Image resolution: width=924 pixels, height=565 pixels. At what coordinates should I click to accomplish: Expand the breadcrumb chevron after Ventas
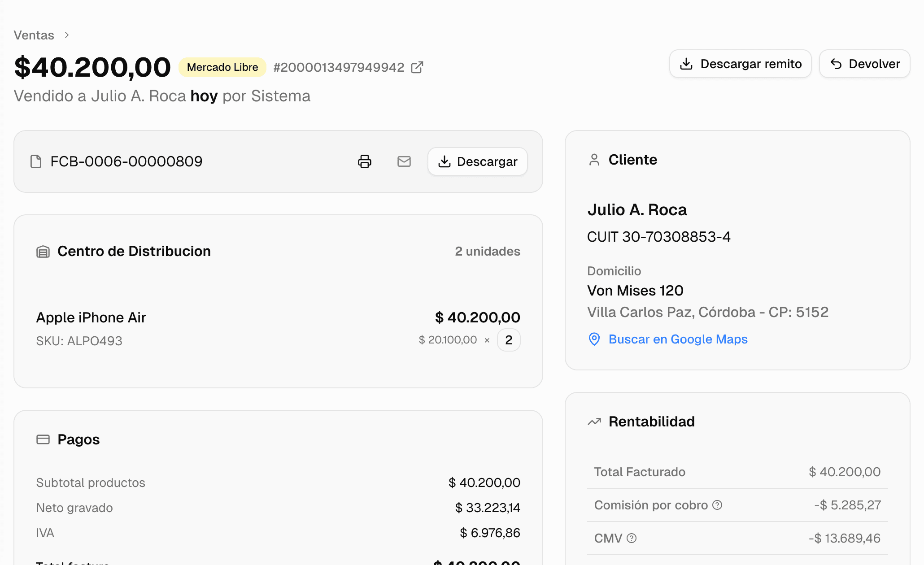pos(66,35)
